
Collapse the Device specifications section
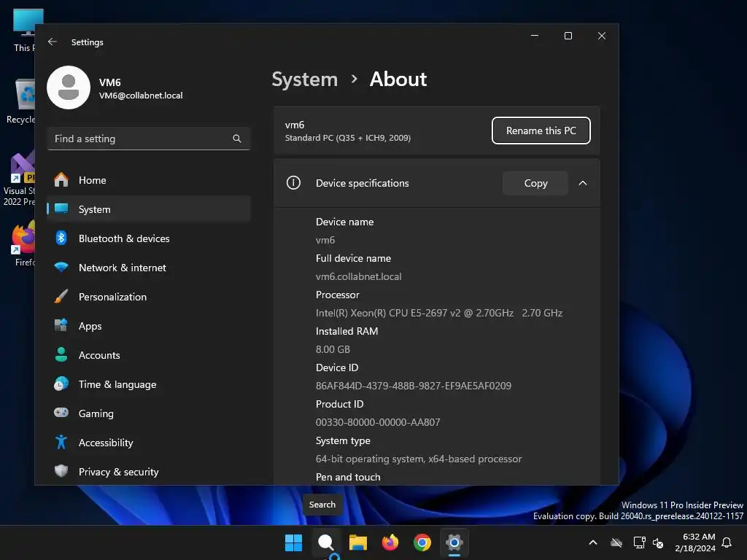(x=583, y=183)
